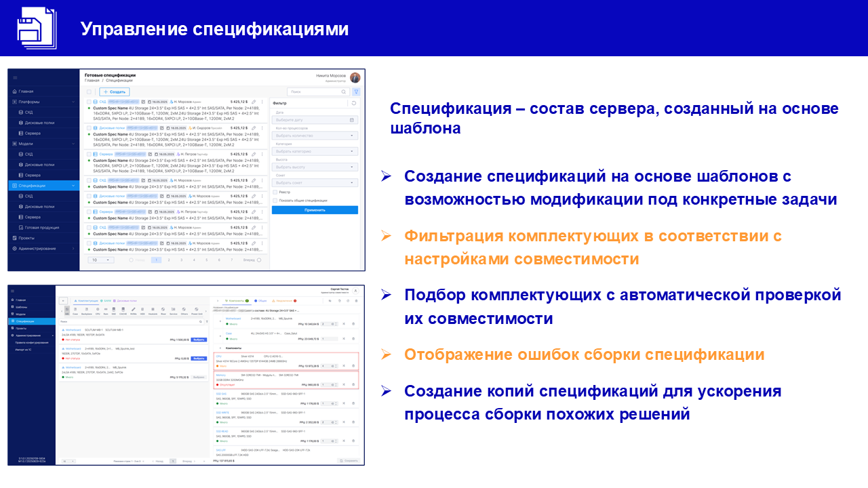Select the Riser component category icon
This screenshot has width=868, height=488.
163,312
